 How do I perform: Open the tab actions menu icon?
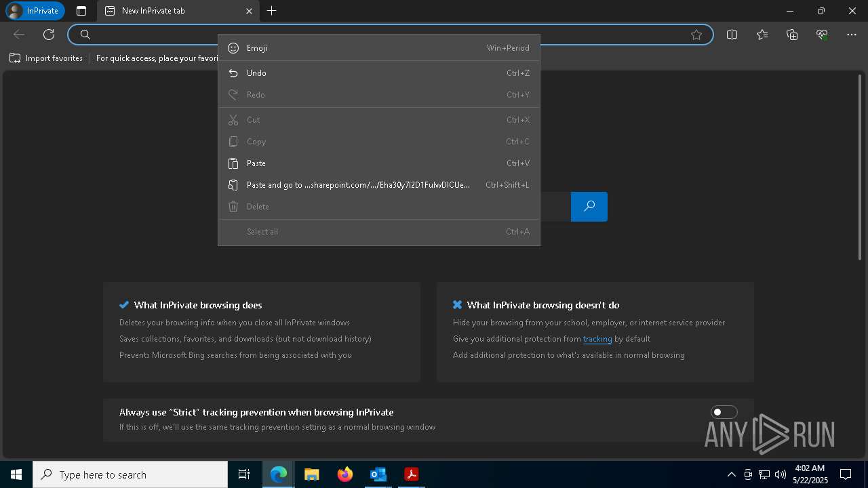coord(81,11)
